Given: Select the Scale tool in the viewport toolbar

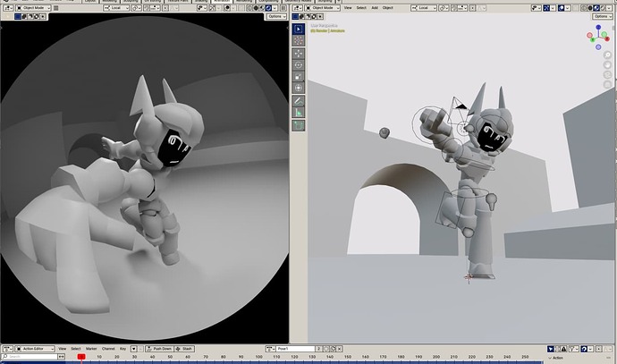Looking at the screenshot, I should pos(299,76).
